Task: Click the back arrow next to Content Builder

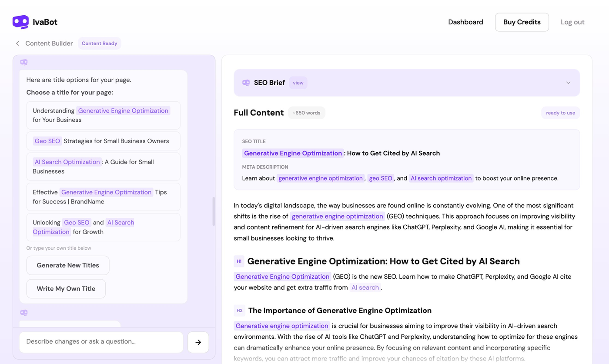Action: 17,43
